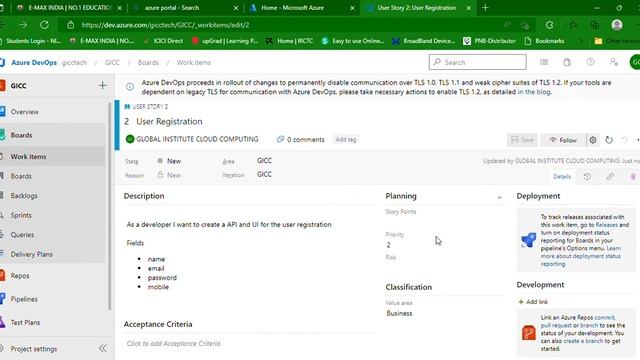Click the Risk field
The height and width of the screenshot is (360, 640).
pos(443,267)
